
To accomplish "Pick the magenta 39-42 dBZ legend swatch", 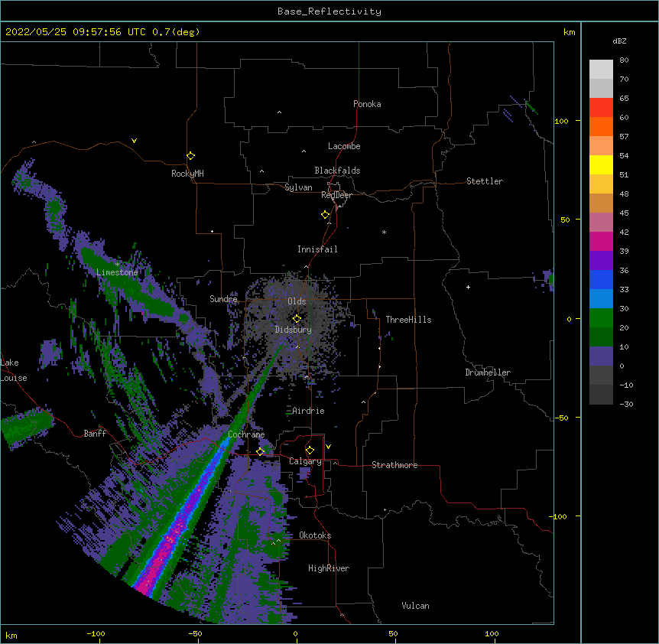I will coord(601,242).
